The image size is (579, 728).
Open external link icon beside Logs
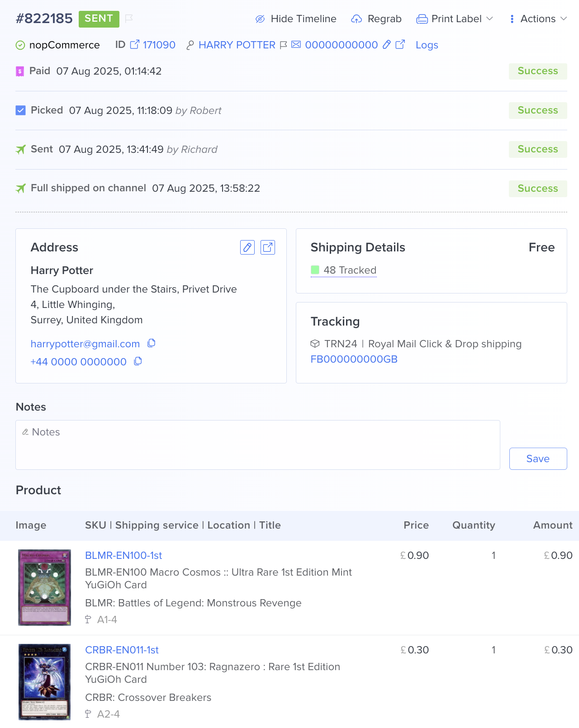point(400,44)
